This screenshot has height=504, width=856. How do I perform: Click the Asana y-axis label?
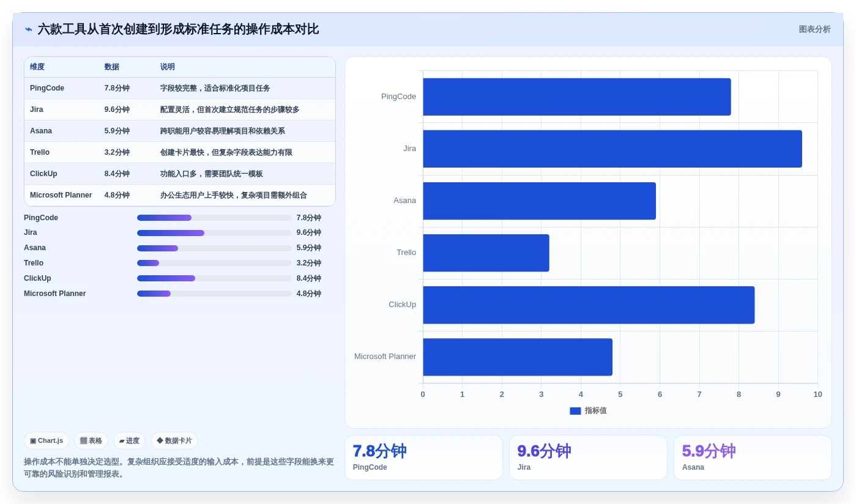[x=404, y=201]
